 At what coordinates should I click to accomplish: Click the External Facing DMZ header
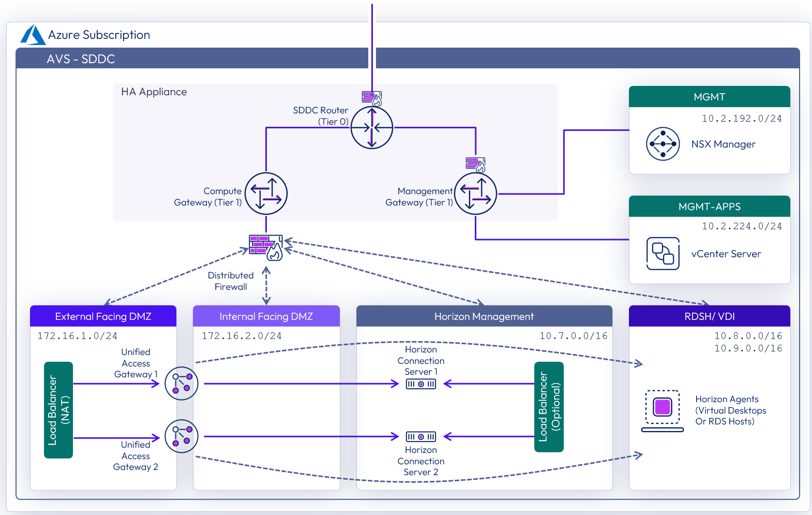(x=103, y=316)
